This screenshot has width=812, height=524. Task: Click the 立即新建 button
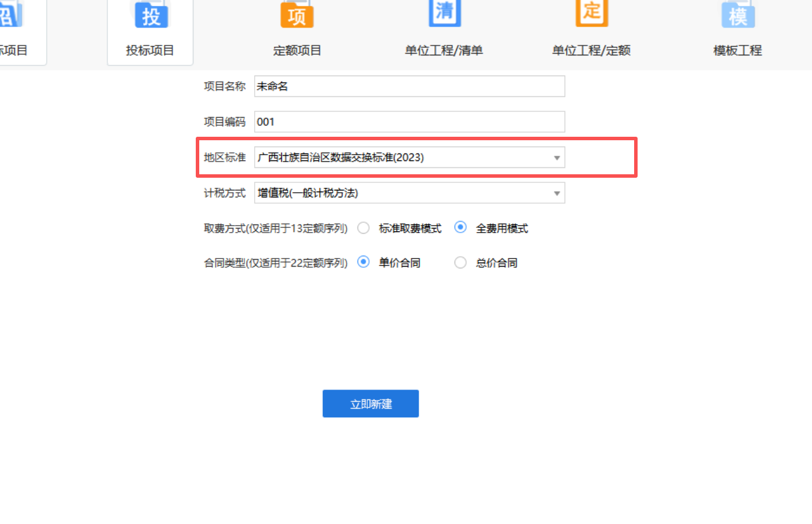click(370, 403)
